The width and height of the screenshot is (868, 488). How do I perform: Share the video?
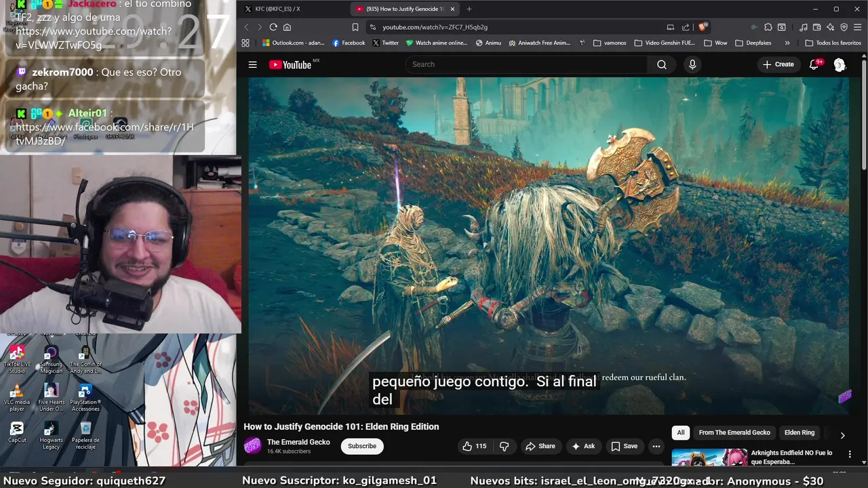pyautogui.click(x=540, y=446)
